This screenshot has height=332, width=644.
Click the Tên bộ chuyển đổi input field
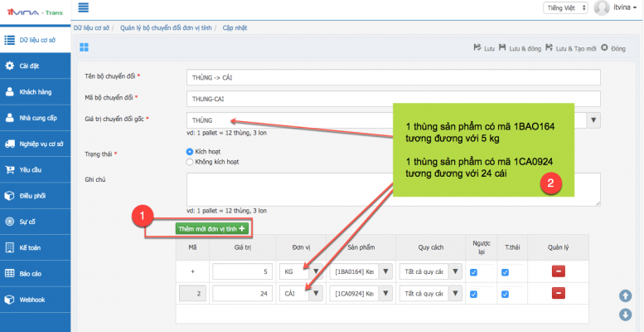click(x=393, y=77)
